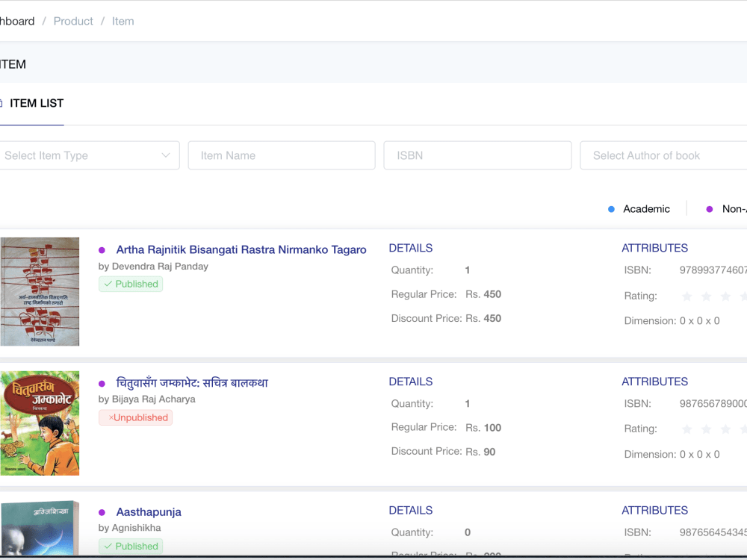The image size is (747, 560).
Task: Focus the Item Name search field
Action: [282, 155]
